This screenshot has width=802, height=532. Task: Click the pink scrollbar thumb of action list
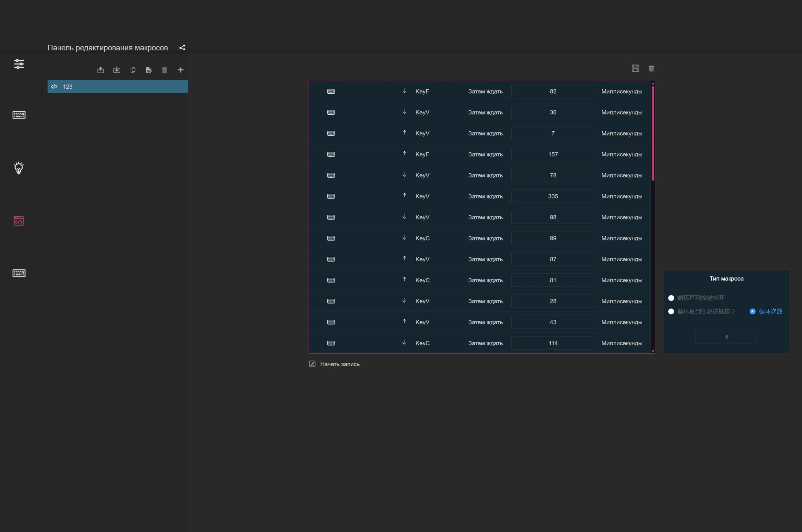coord(653,133)
